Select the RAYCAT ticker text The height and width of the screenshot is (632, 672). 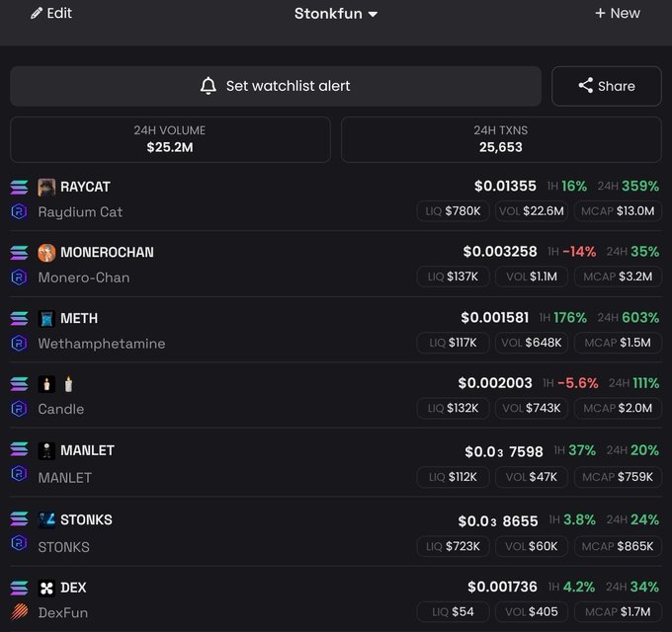point(85,187)
